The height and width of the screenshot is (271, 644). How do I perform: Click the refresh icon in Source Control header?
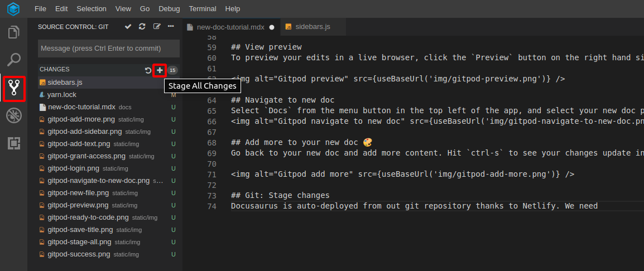[142, 27]
